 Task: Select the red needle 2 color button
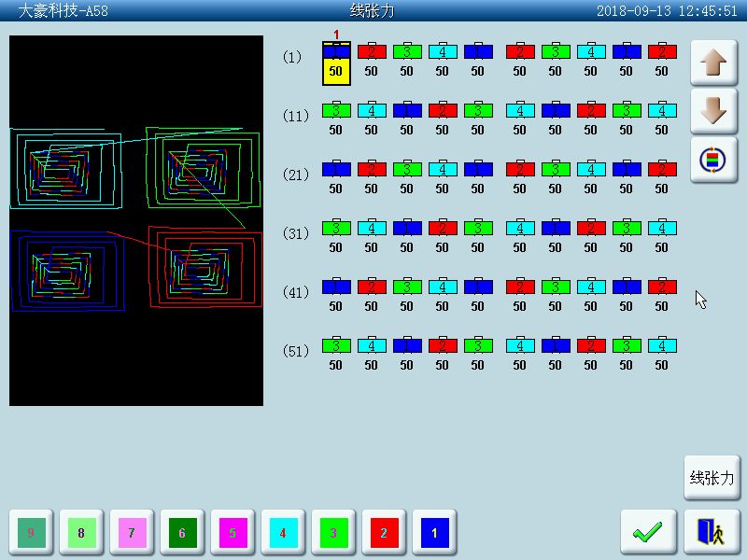(384, 533)
